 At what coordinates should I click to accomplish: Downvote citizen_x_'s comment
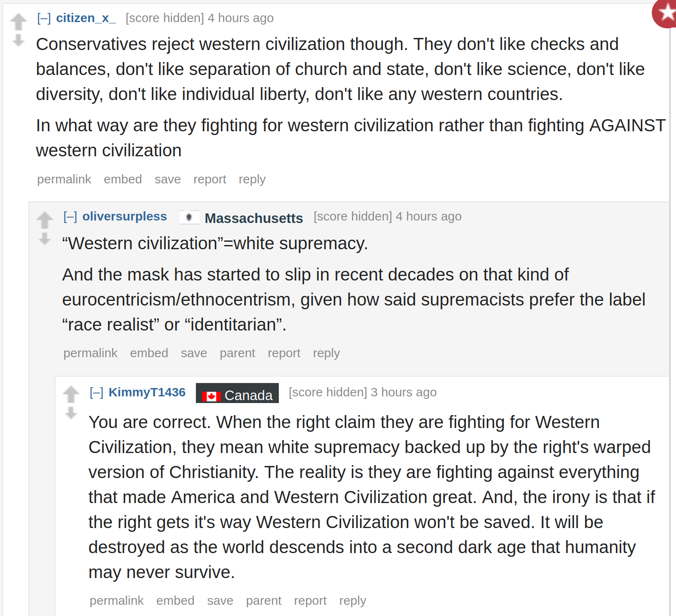(18, 40)
